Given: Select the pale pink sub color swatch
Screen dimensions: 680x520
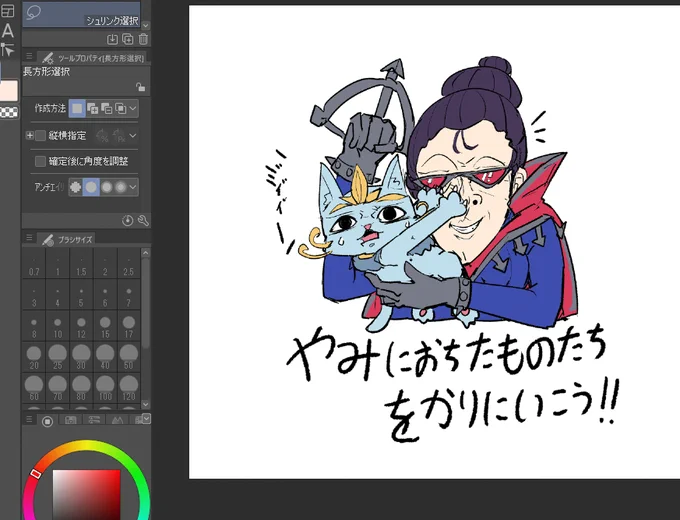Looking at the screenshot, I should [9, 91].
